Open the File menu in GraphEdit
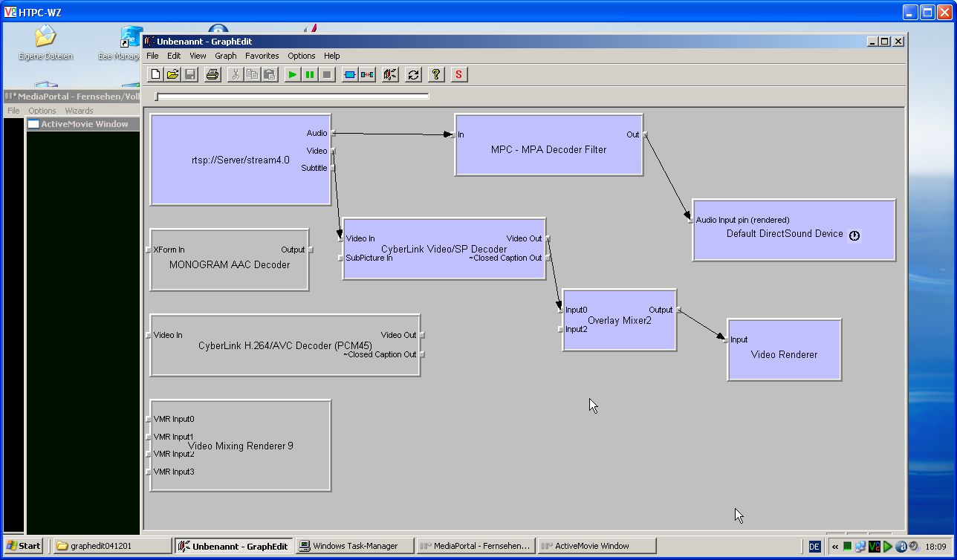 click(152, 56)
